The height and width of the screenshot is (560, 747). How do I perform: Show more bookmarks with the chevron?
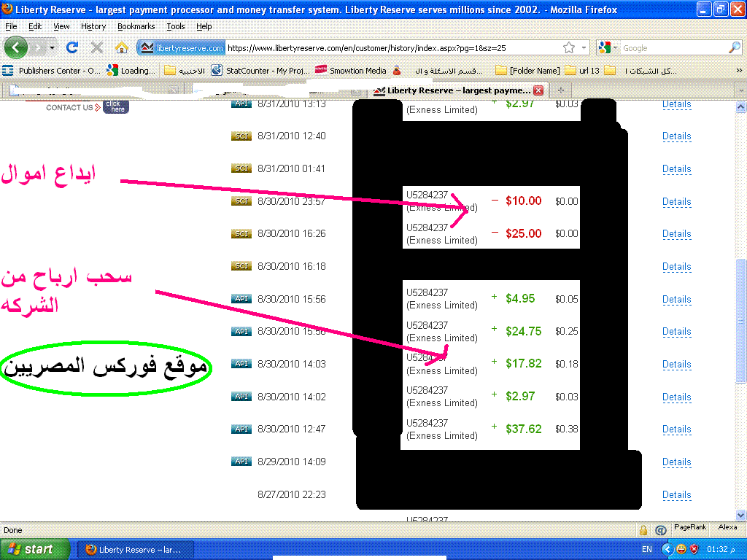[x=739, y=71]
